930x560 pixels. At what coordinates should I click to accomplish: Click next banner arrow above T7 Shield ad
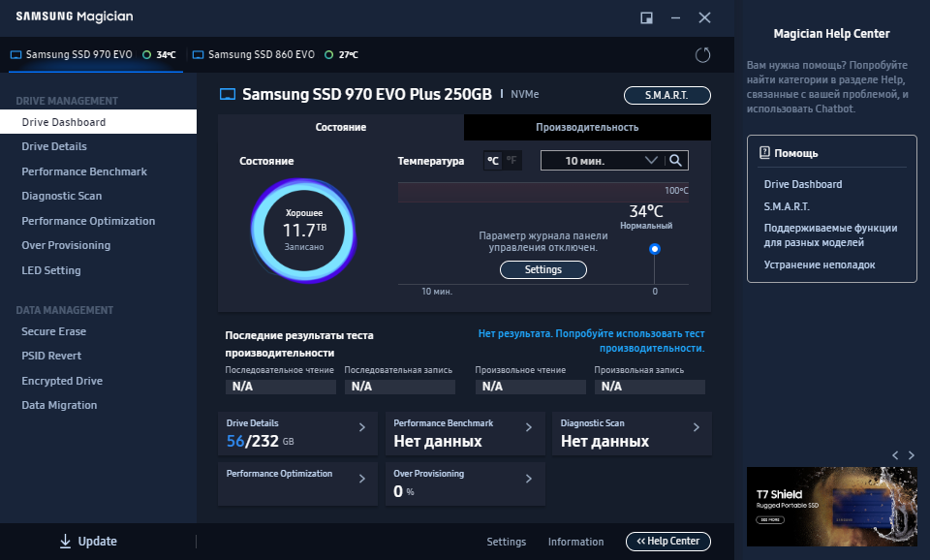pyautogui.click(x=911, y=454)
